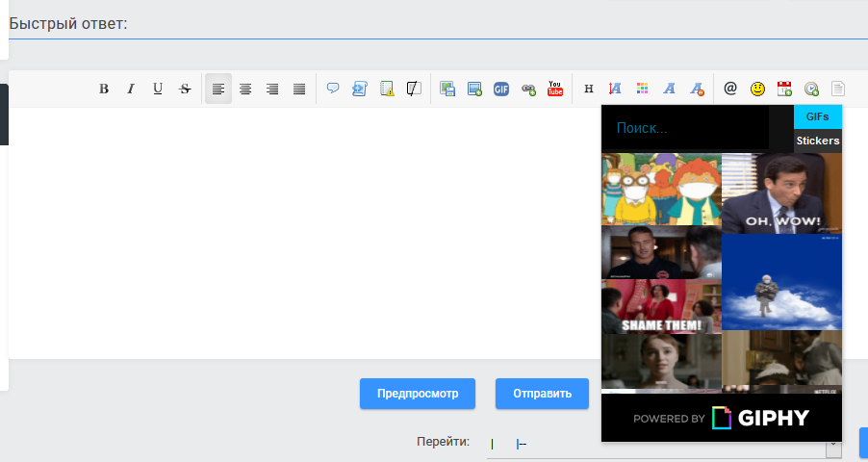Open text color grid palette
Screen dimensions: 868x462
642,89
